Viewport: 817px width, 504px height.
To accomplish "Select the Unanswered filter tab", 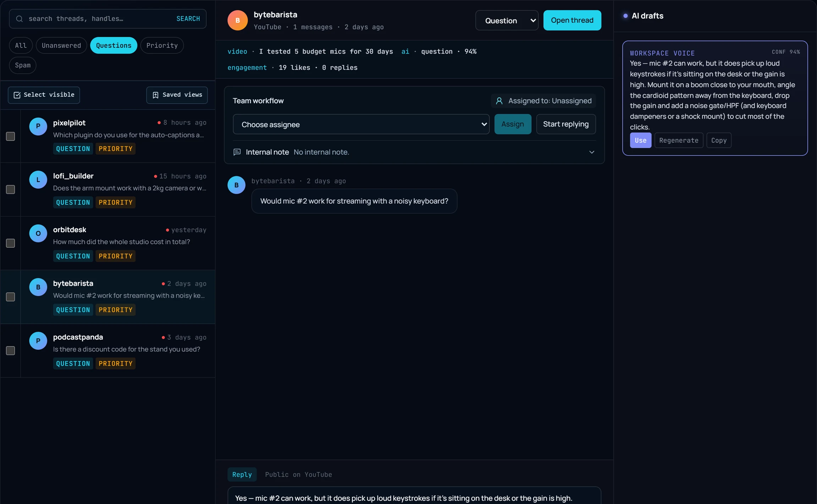I will pos(61,45).
